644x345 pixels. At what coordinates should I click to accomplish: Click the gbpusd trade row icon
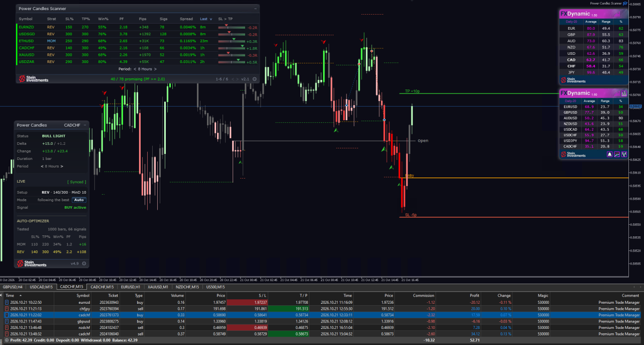click(x=7, y=321)
